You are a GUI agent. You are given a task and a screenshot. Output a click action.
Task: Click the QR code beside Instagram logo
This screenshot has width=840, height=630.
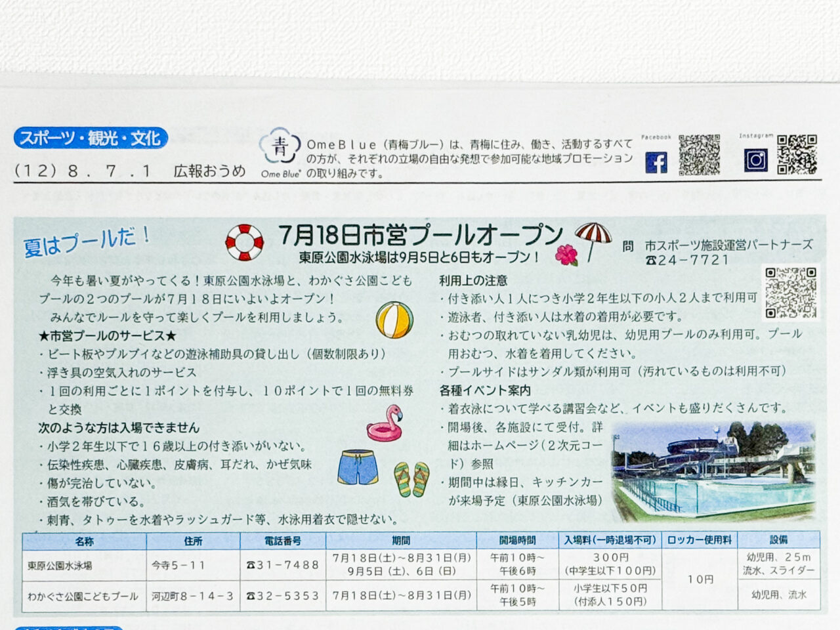tap(797, 154)
